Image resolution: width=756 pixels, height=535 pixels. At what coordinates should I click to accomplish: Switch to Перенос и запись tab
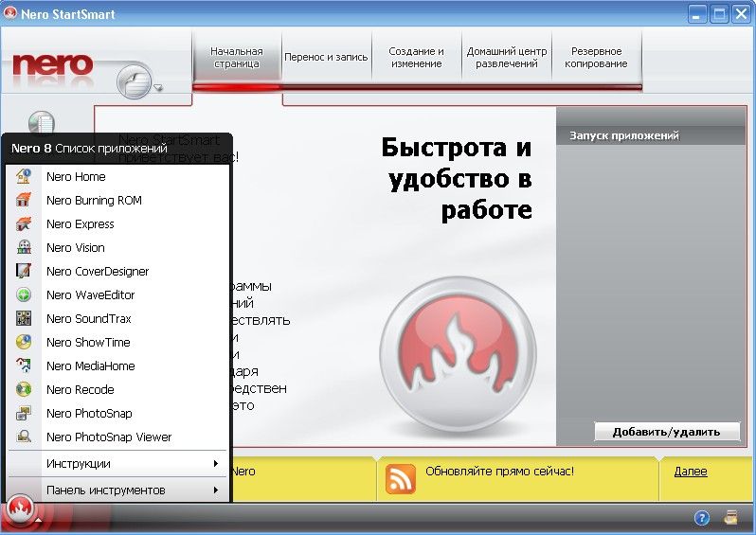coord(326,58)
